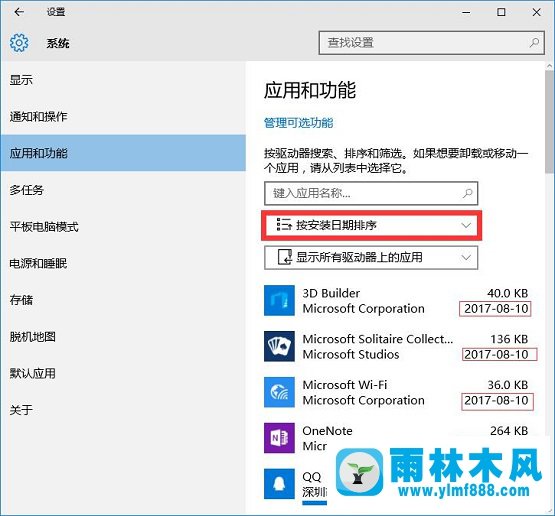Select the 3D Builder app name
The image size is (555, 516).
(331, 293)
